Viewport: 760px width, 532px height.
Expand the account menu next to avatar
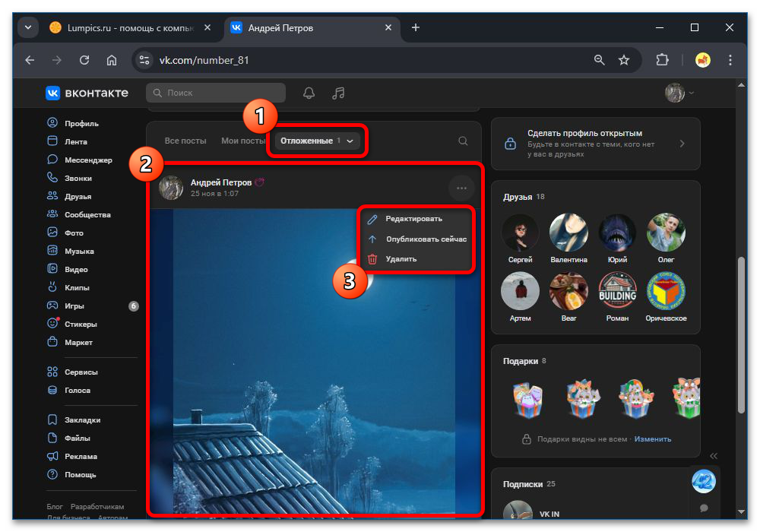pyautogui.click(x=692, y=93)
